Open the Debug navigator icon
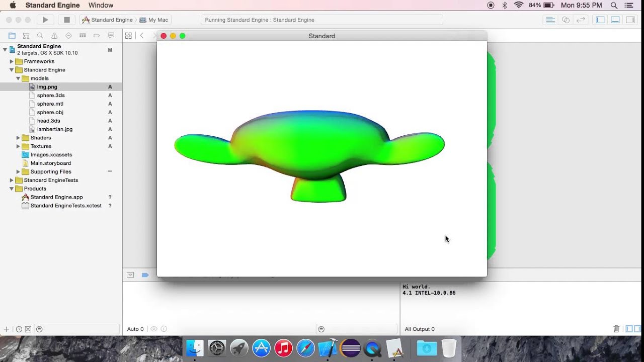The image size is (644, 362). (83, 36)
